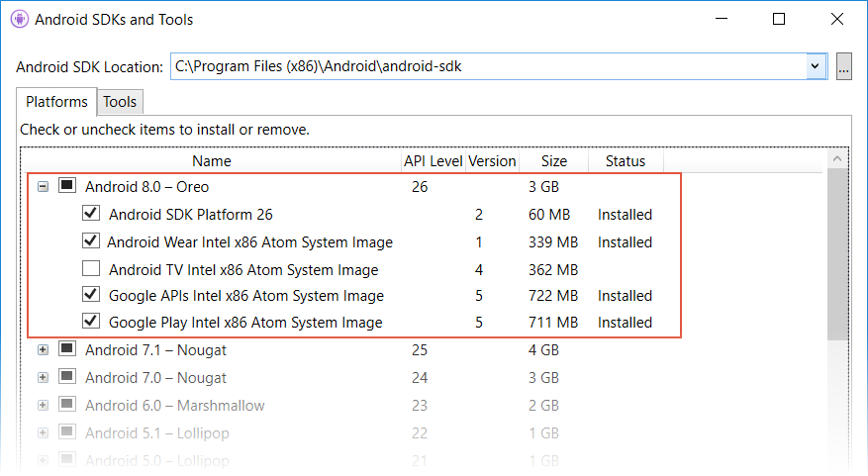Switch to the Platforms tab
This screenshot has width=868, height=476.
click(56, 102)
